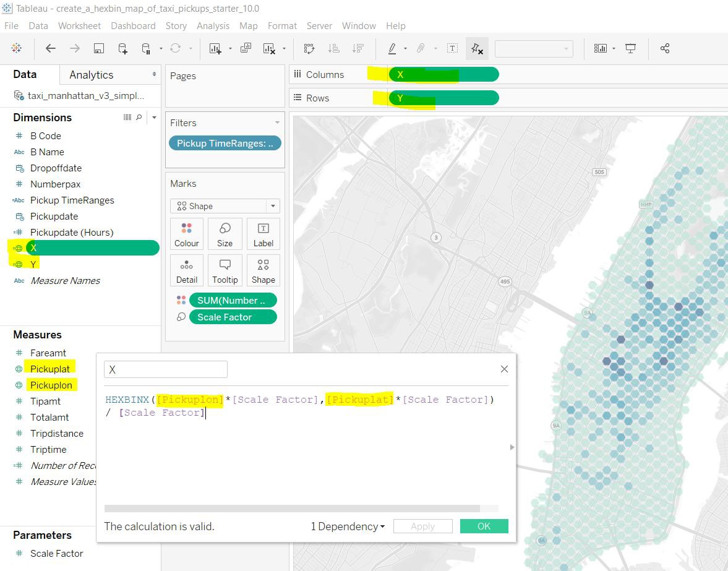This screenshot has width=728, height=571.
Task: Click the Presentation Mode icon
Action: (630, 48)
